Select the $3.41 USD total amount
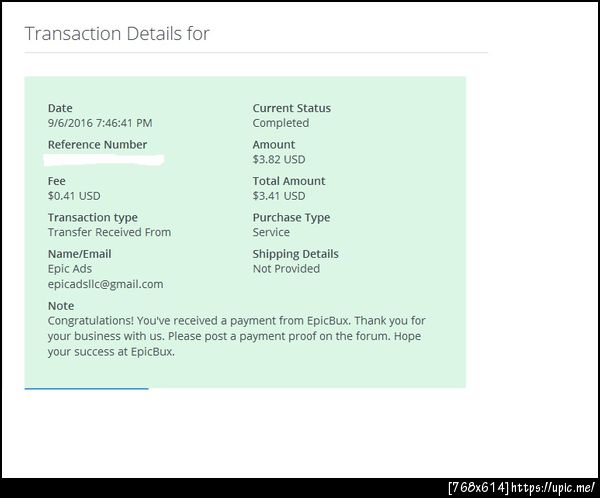The width and height of the screenshot is (600, 498). [x=279, y=196]
